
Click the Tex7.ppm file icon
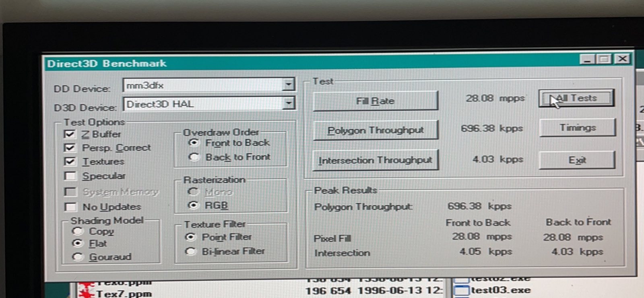point(86,293)
